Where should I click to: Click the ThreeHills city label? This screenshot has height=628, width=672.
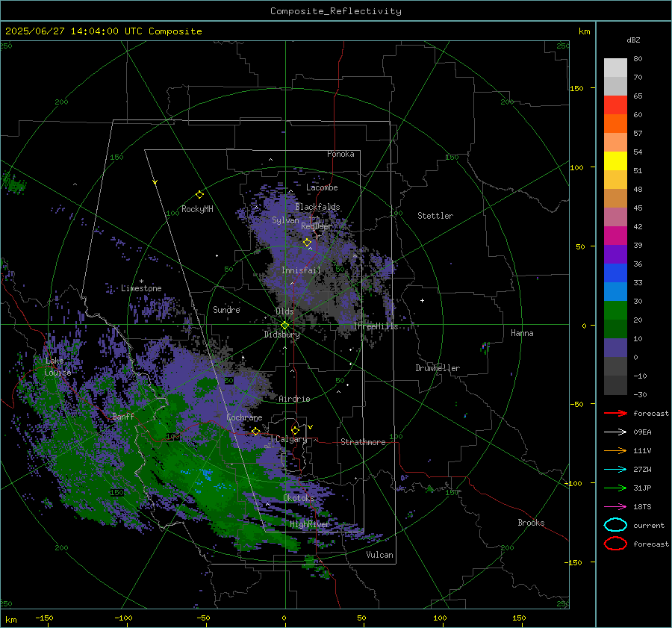pos(376,326)
